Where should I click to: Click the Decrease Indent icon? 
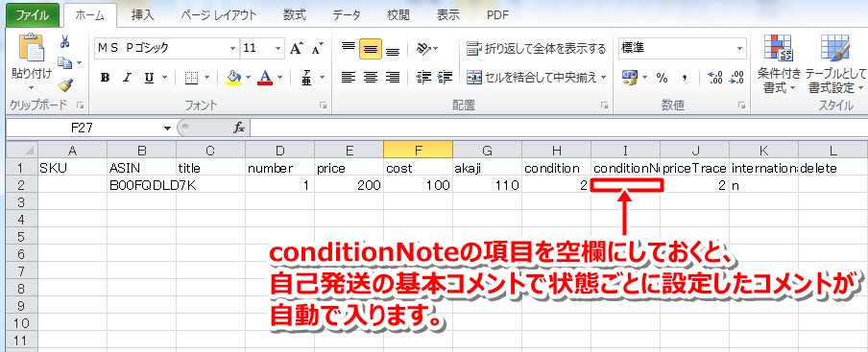click(x=423, y=77)
